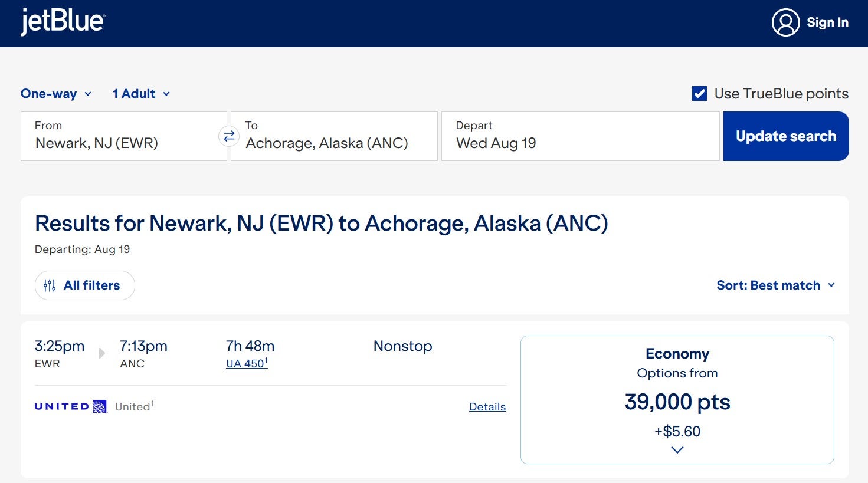868x483 pixels.
Task: Change the Depart date field
Action: tap(580, 136)
